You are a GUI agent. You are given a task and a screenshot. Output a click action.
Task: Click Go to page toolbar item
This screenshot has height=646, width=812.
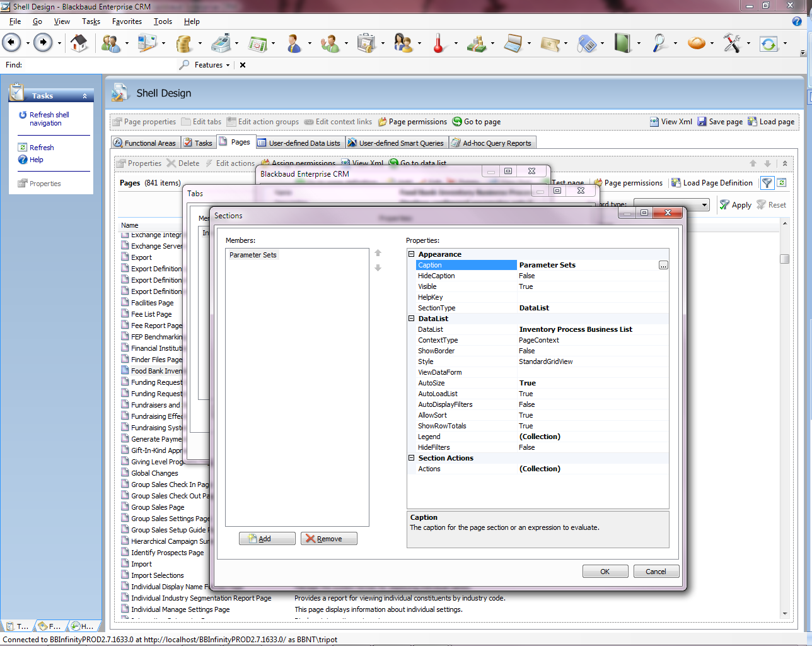click(x=477, y=122)
